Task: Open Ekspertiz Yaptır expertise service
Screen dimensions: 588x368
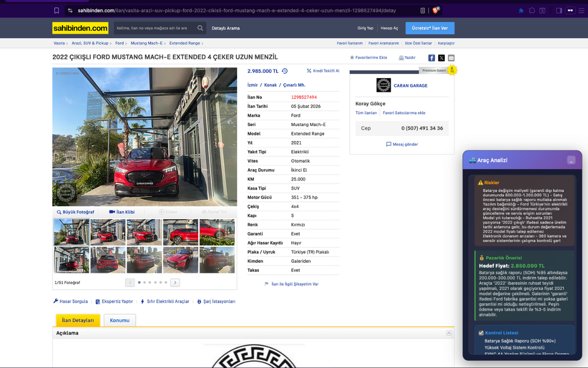Action: click(114, 301)
